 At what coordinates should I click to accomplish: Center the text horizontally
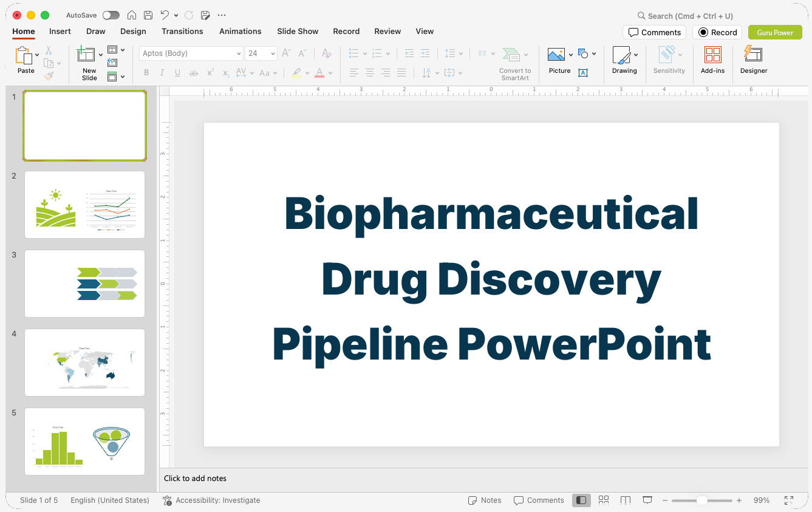(370, 73)
